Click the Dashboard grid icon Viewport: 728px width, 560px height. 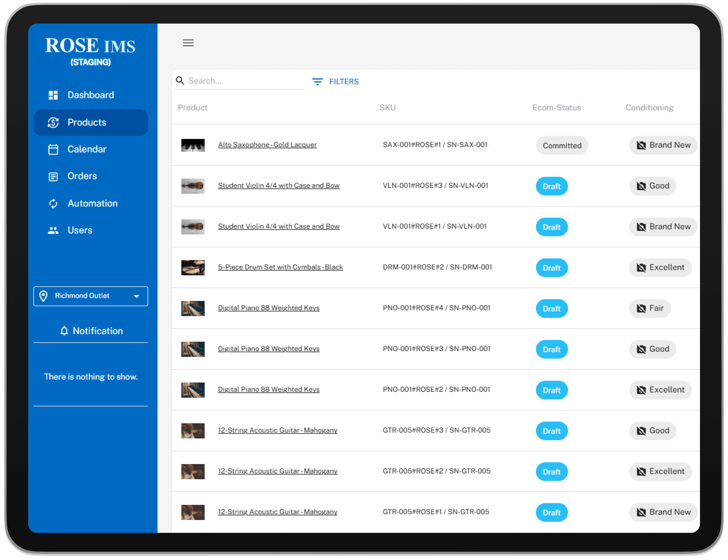(x=53, y=95)
